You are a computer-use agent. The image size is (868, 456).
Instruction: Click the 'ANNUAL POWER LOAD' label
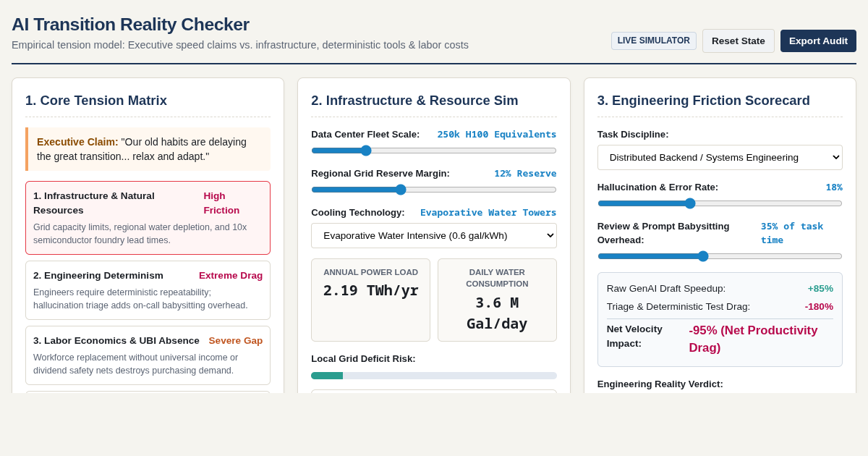point(370,272)
